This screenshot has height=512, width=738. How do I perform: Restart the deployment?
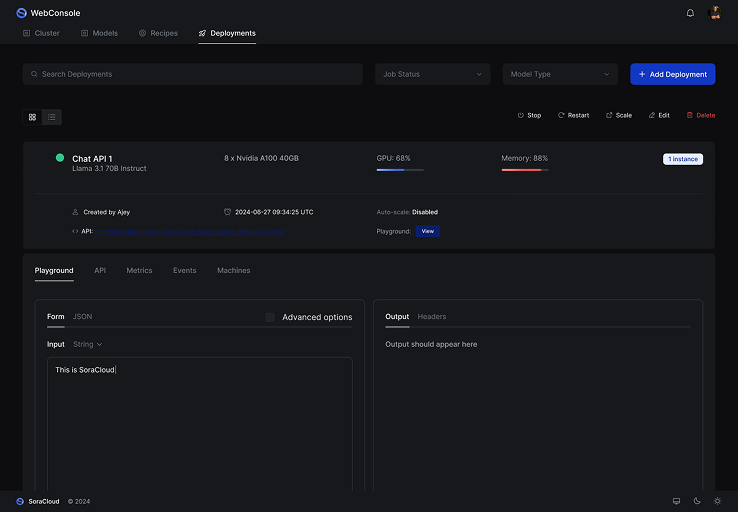573,115
